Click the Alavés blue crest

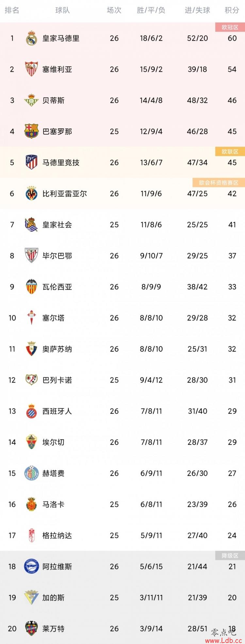point(31,566)
